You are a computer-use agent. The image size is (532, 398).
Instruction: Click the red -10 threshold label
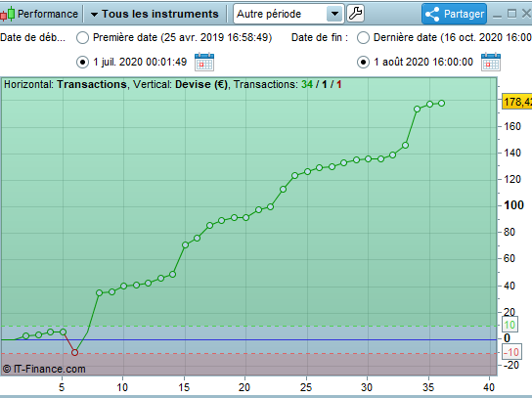tap(511, 352)
